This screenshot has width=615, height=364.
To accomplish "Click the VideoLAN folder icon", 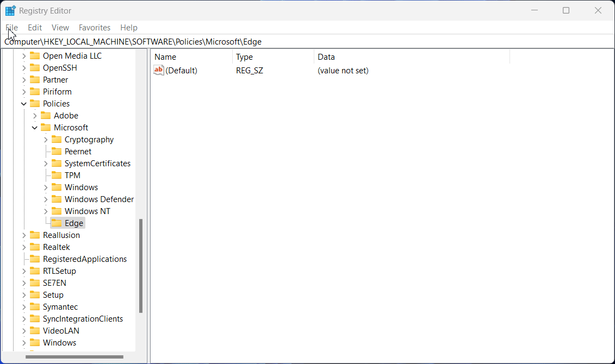I will point(35,331).
